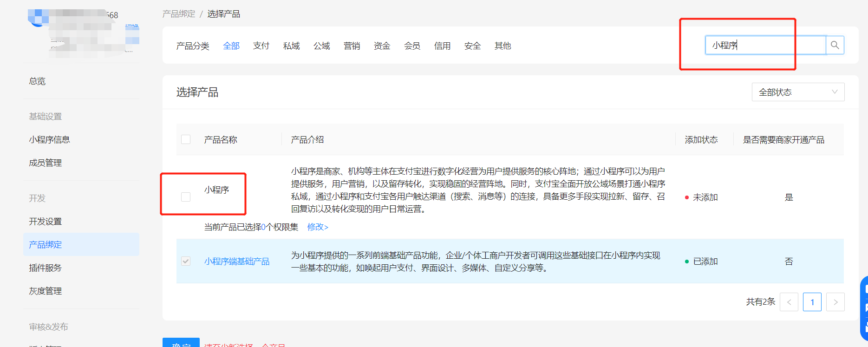
Task: Click the 已添加 status text
Action: coord(705,262)
